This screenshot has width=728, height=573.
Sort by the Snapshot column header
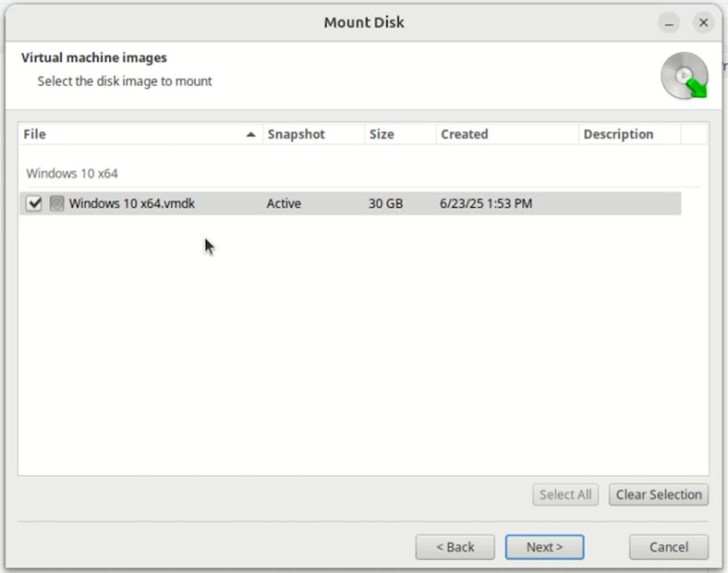pos(314,134)
